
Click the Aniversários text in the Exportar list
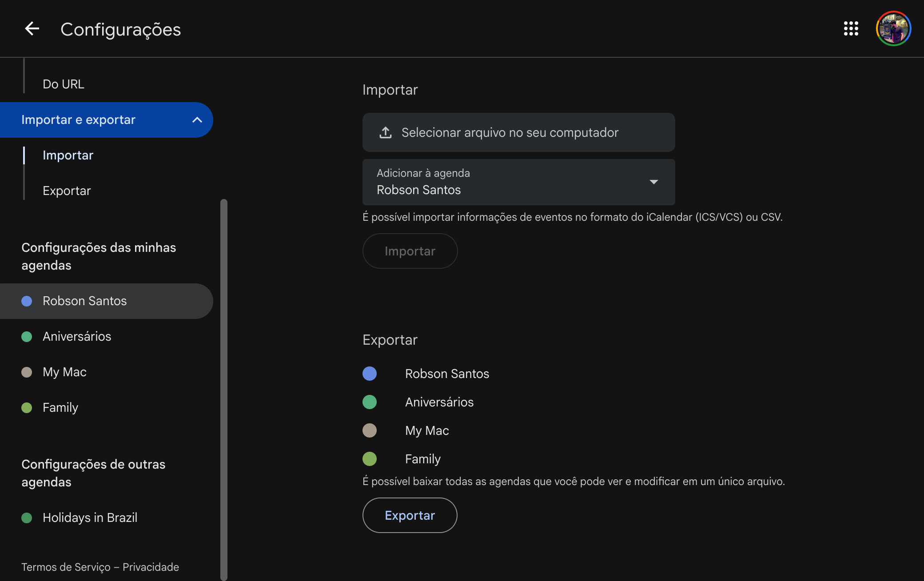[439, 402]
